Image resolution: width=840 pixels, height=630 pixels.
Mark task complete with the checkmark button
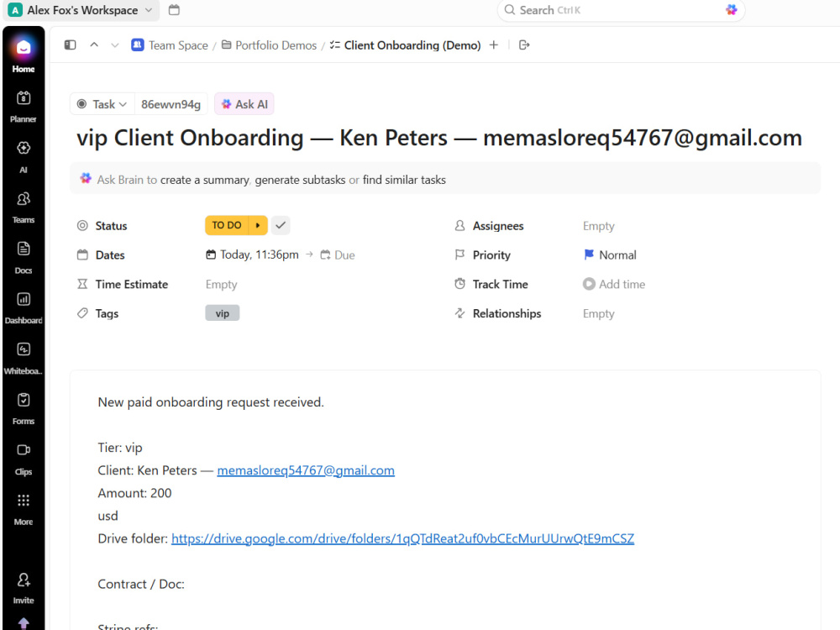pos(281,225)
